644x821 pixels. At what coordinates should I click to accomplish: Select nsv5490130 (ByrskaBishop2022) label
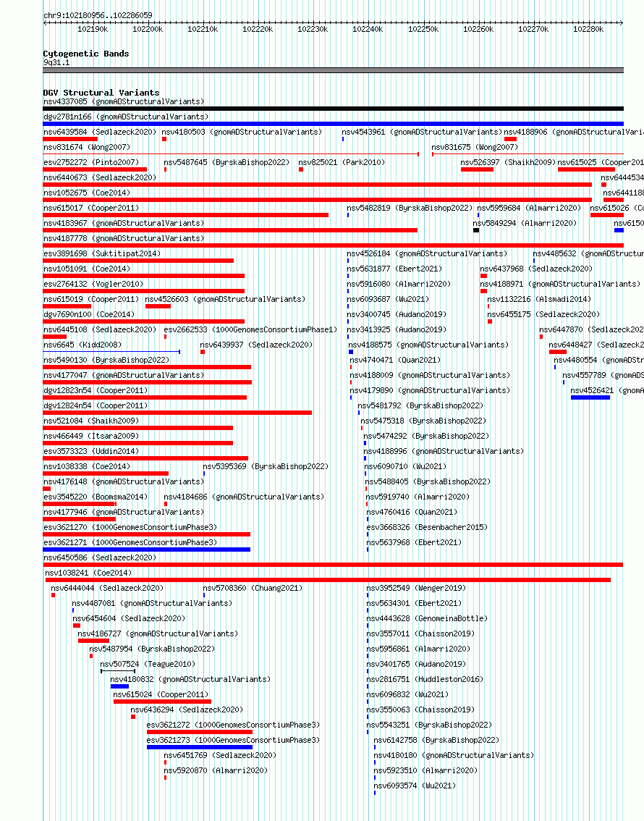point(106,360)
